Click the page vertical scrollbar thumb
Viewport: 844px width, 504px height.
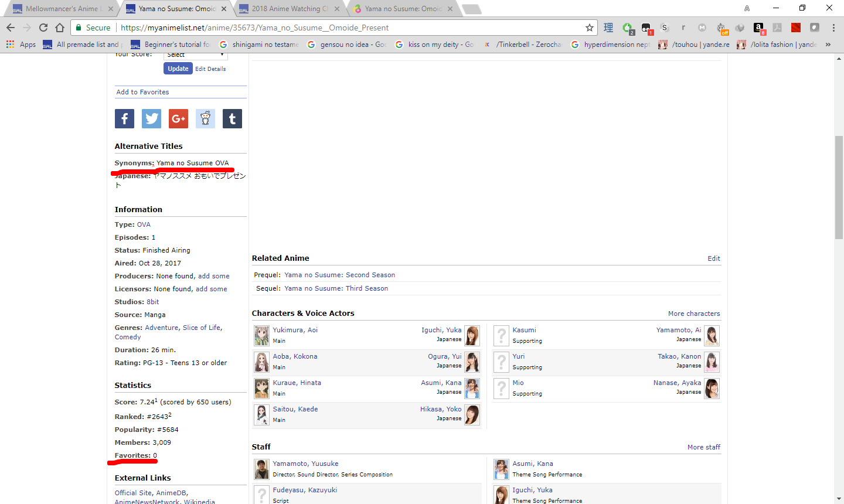[839, 188]
